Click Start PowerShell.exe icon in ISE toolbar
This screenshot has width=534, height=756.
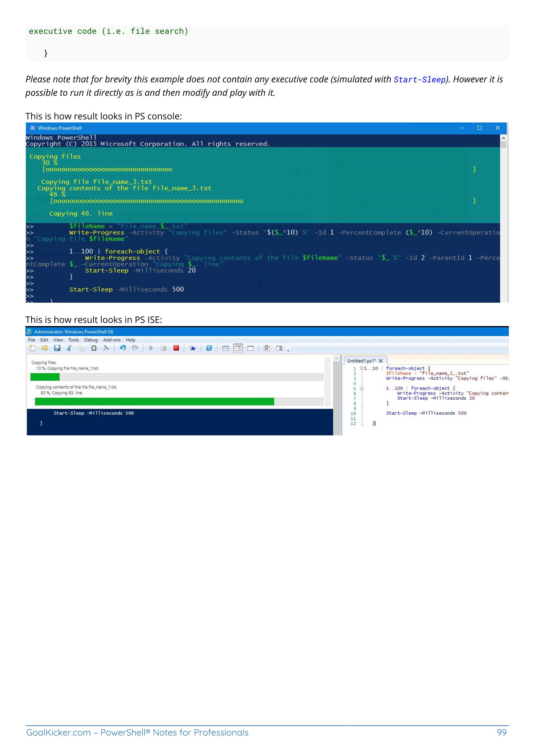click(x=209, y=348)
